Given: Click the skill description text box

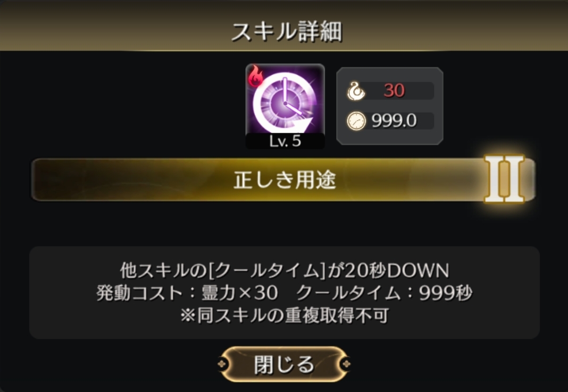Looking at the screenshot, I should 285,293.
